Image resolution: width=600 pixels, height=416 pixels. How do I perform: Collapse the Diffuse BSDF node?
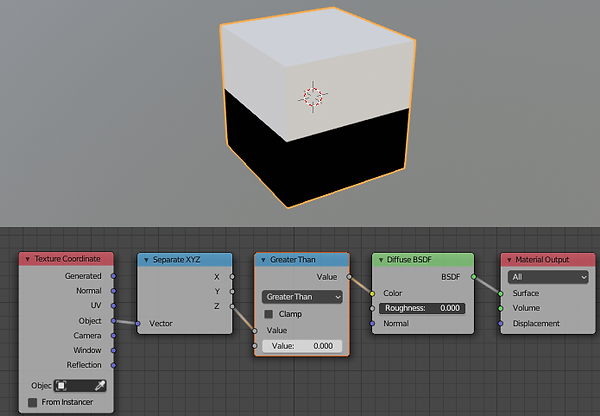[x=381, y=260]
